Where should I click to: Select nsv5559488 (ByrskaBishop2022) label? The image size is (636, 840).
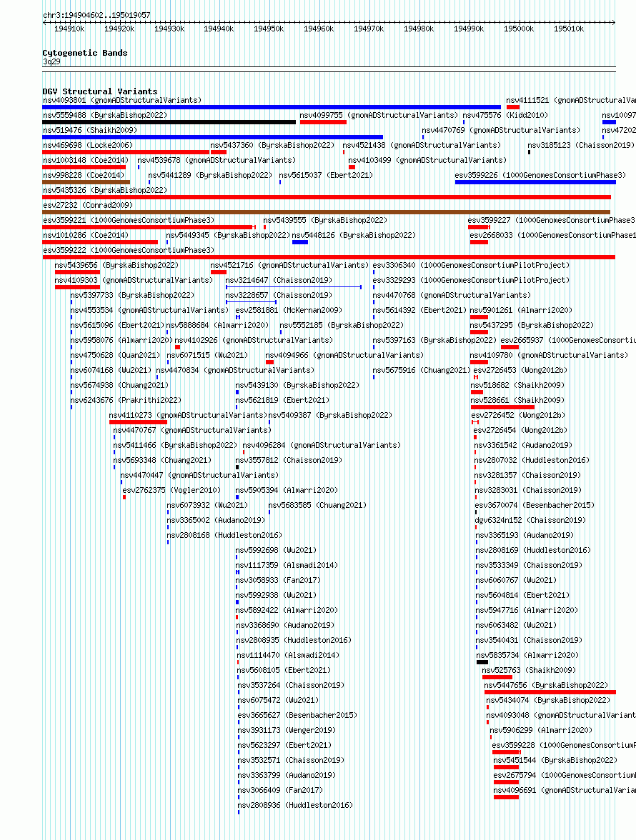pyautogui.click(x=105, y=115)
